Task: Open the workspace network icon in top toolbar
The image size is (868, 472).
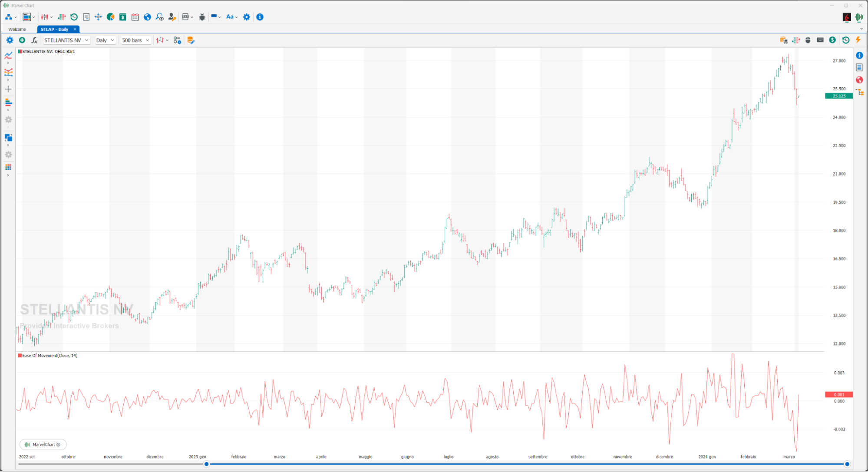Action: click(9, 17)
